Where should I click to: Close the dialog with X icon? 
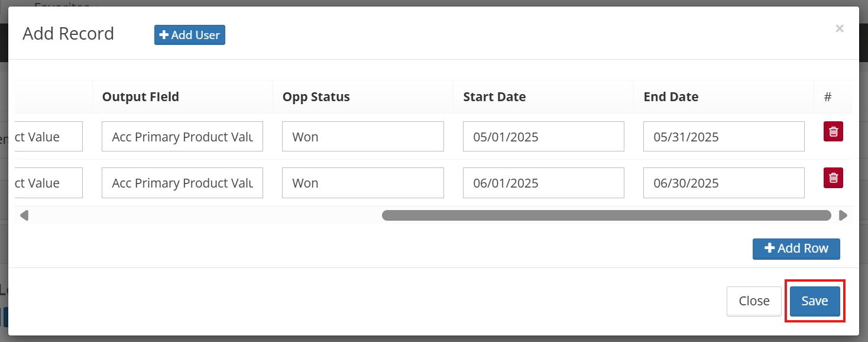pyautogui.click(x=839, y=28)
